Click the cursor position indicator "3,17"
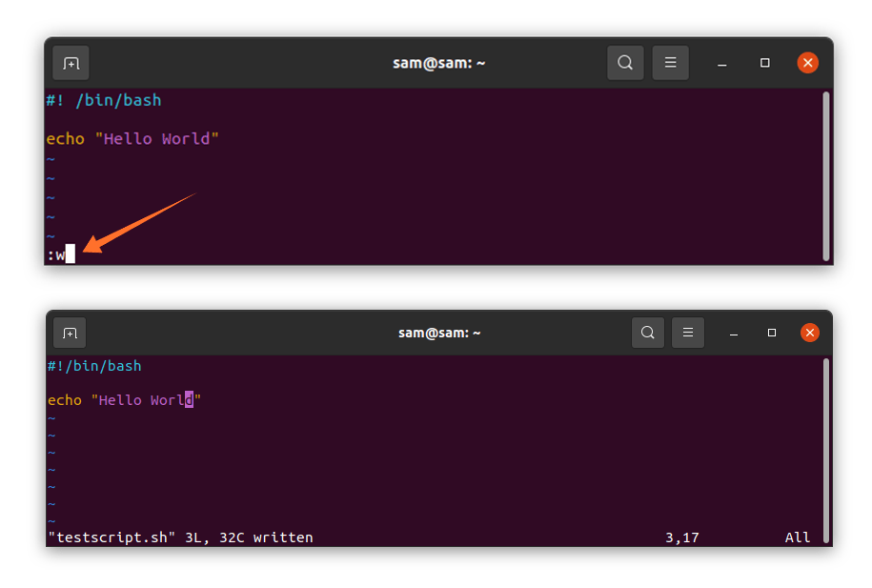Viewport: 872px width, 588px height. 682,537
